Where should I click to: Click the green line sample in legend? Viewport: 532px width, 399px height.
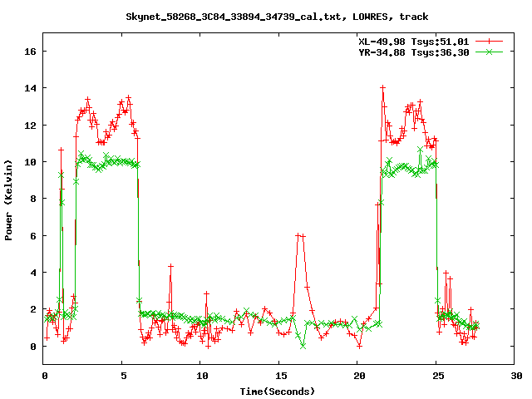pos(489,52)
